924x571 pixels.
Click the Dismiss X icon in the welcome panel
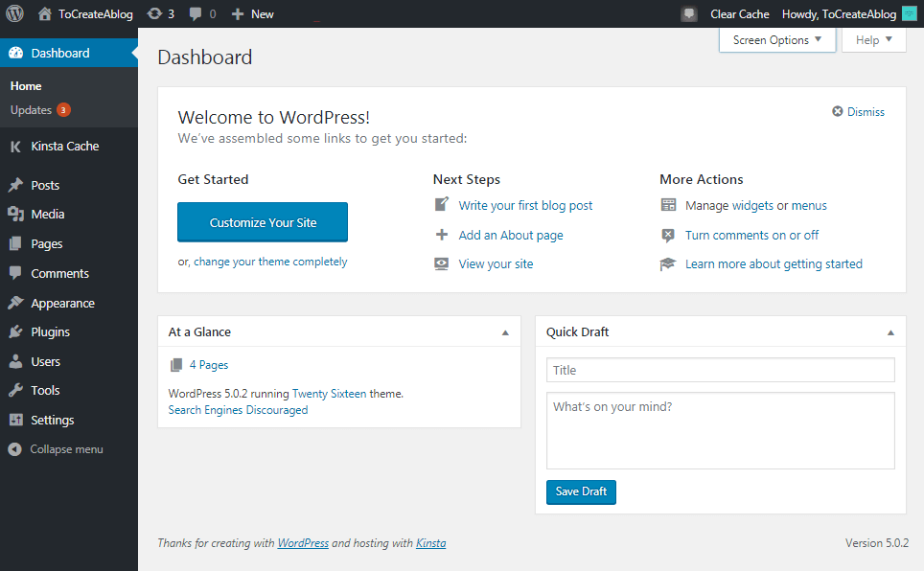(x=838, y=111)
